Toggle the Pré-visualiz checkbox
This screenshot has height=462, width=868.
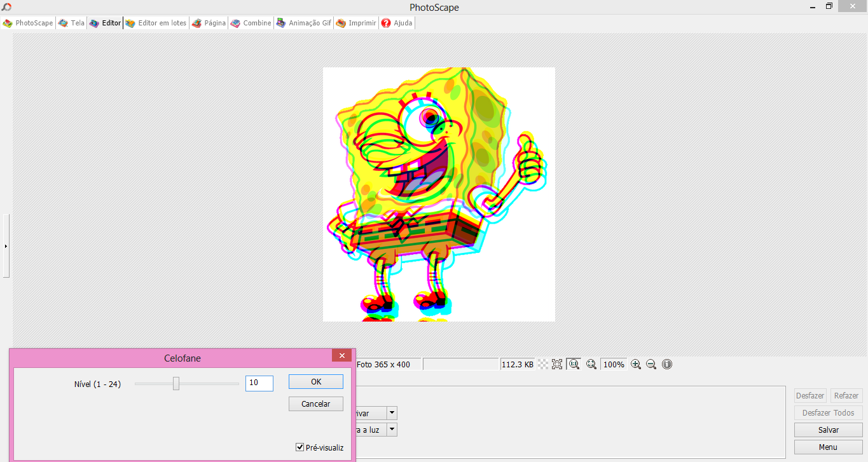(300, 447)
